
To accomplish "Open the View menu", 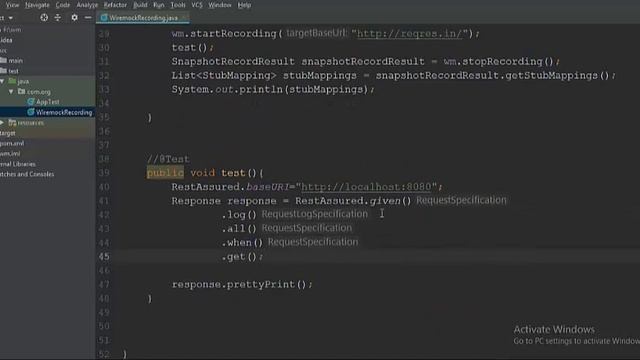I will [x=12, y=5].
